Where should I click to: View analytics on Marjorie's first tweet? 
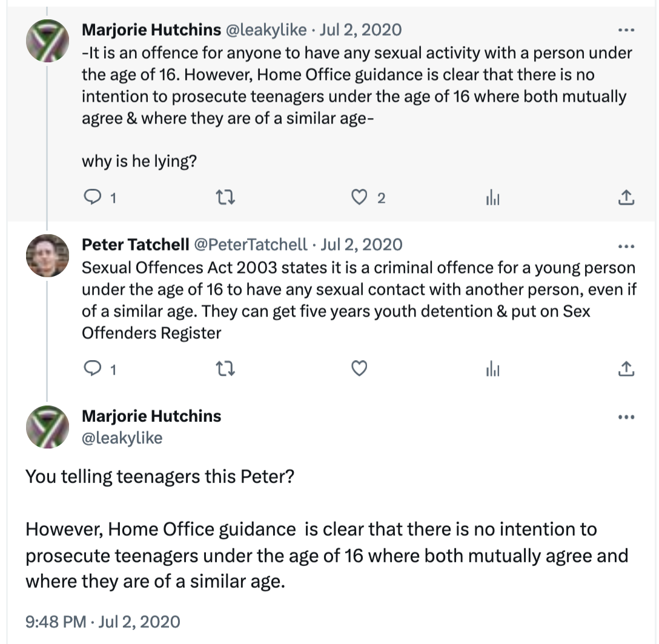tap(492, 197)
